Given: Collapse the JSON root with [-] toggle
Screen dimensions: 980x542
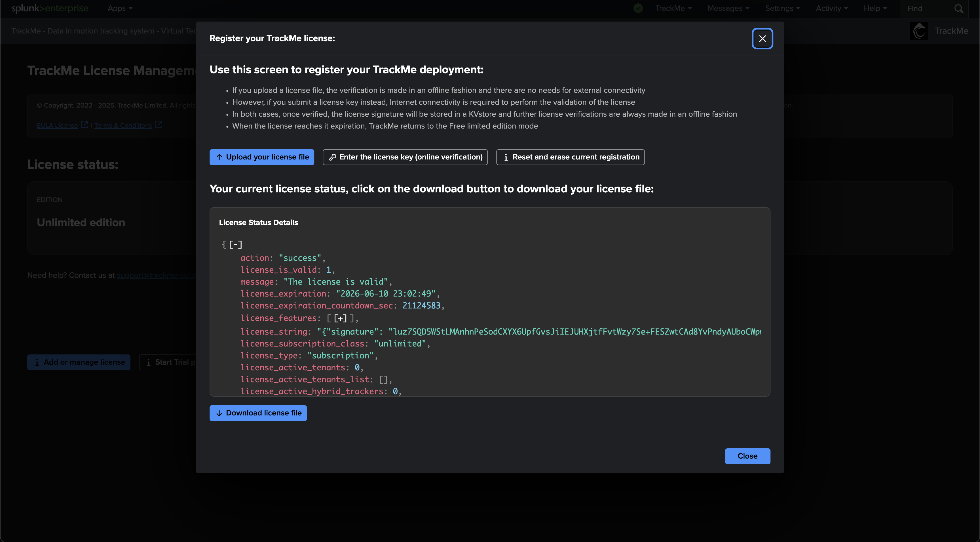Looking at the screenshot, I should (235, 244).
